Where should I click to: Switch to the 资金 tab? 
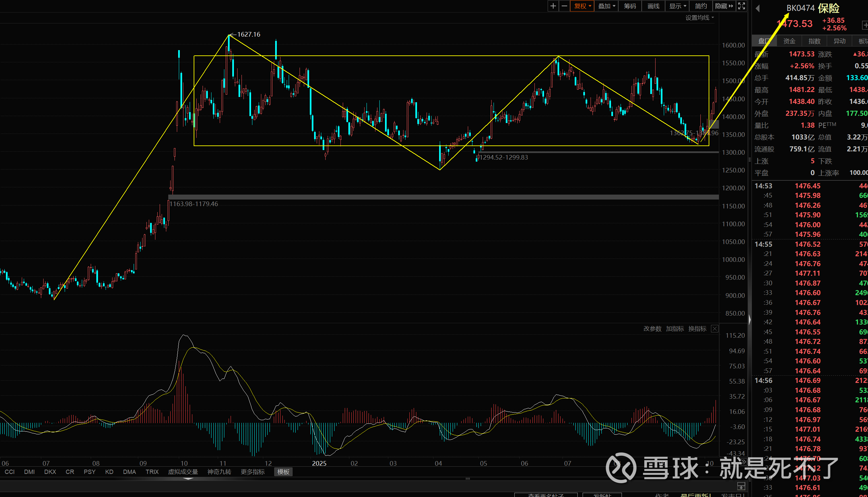[x=789, y=41]
